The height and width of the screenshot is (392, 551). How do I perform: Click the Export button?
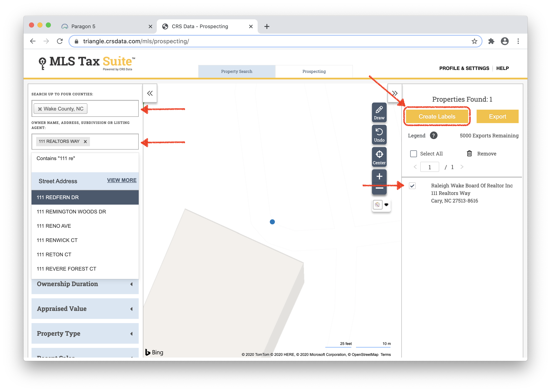(x=497, y=117)
